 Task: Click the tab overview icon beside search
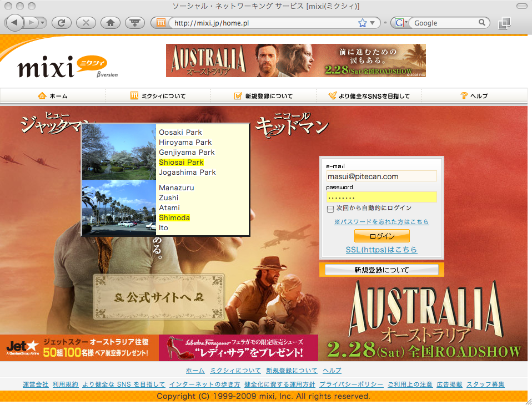click(504, 23)
